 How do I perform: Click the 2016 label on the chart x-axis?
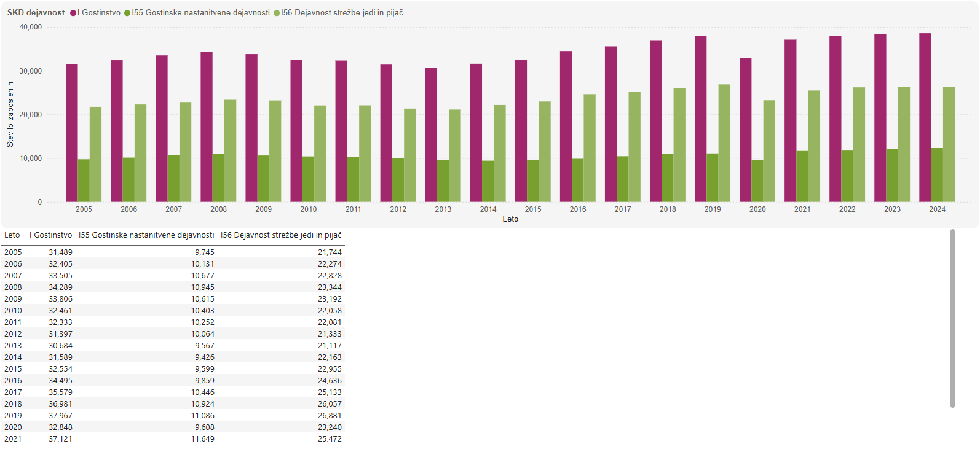578,209
